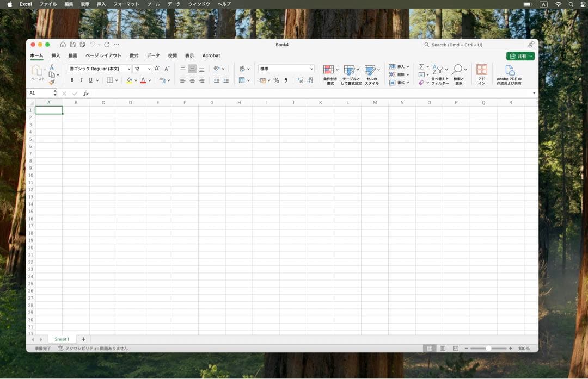Image resolution: width=588 pixels, height=379 pixels.
Task: Click the zoom slider in status bar
Action: [x=488, y=348]
